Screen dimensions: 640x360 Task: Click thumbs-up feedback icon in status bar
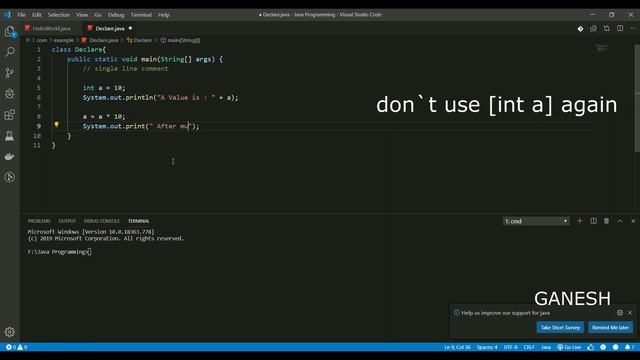click(591, 347)
